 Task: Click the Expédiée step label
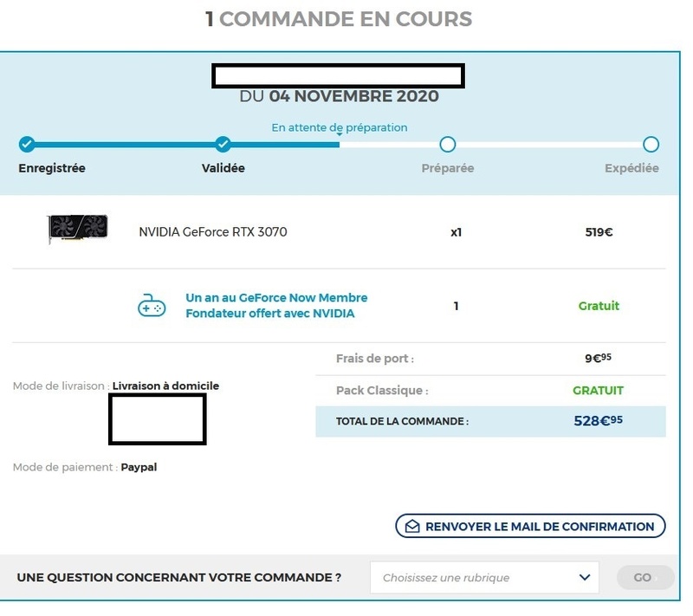point(632,168)
